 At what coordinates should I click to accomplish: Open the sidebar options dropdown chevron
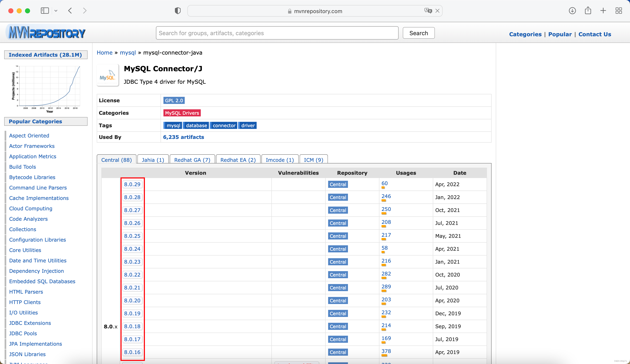pos(56,11)
